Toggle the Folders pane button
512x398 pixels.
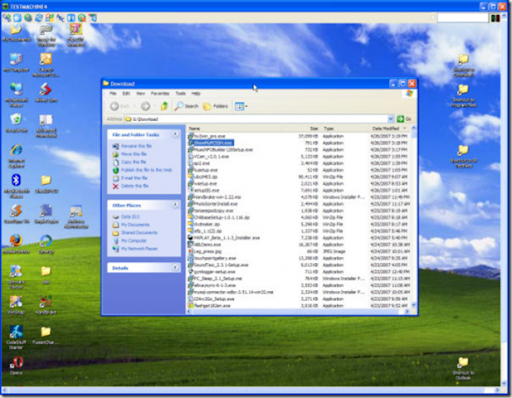click(215, 106)
